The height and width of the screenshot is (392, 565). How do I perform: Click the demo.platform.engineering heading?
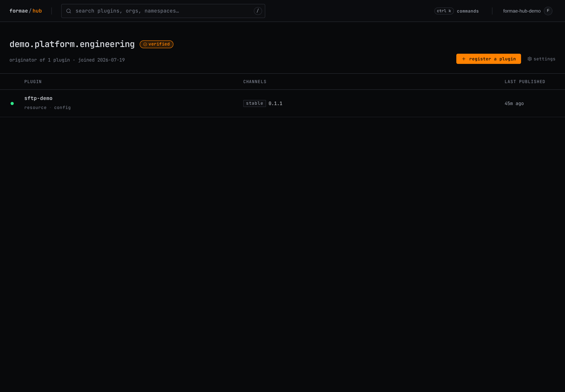[x=72, y=44]
